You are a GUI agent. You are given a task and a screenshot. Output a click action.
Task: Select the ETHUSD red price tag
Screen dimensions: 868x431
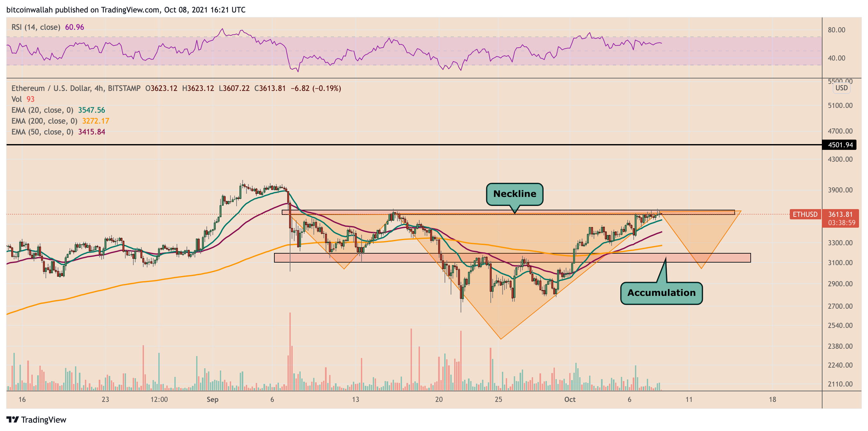click(x=805, y=214)
